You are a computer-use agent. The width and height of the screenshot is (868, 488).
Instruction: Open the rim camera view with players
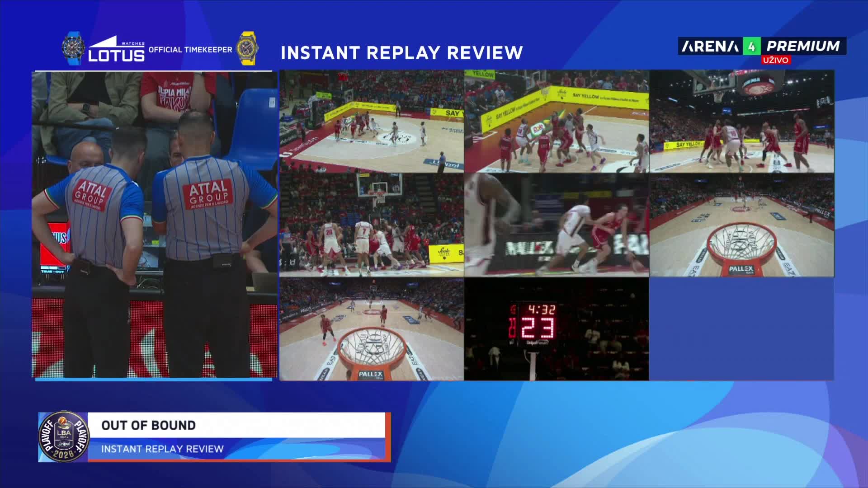372,329
